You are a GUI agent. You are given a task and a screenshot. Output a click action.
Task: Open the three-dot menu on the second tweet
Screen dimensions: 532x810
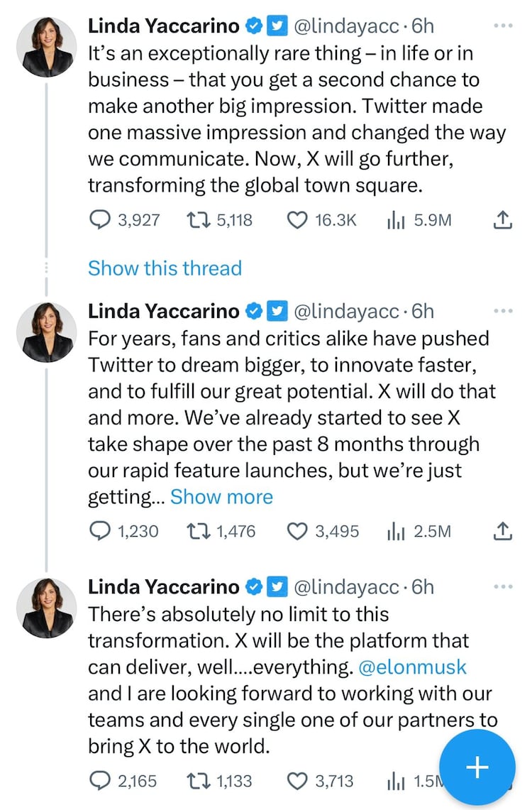[x=502, y=311]
